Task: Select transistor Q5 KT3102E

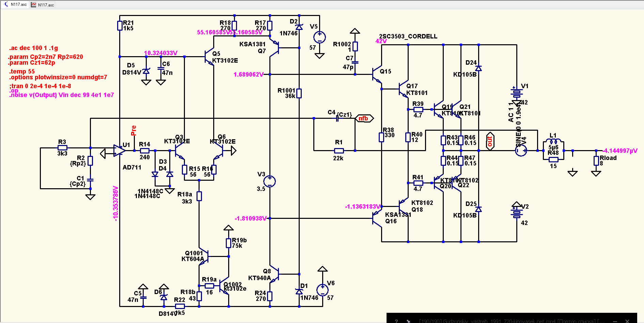Action: (209, 57)
